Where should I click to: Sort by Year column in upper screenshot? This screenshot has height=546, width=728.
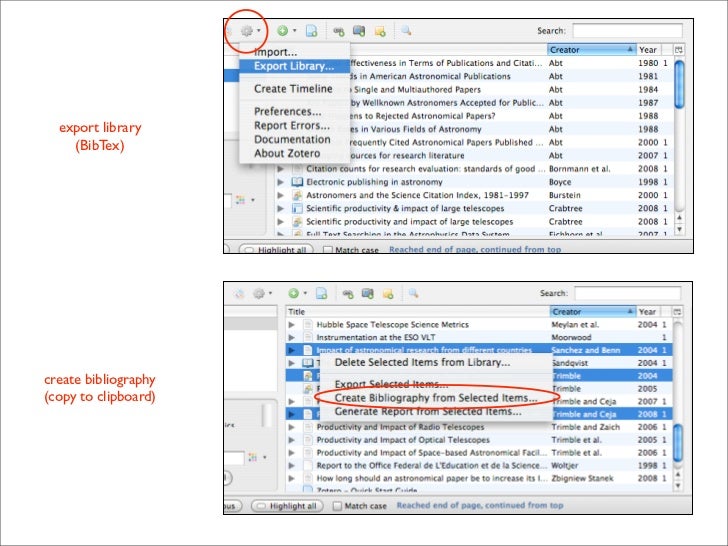pos(648,50)
